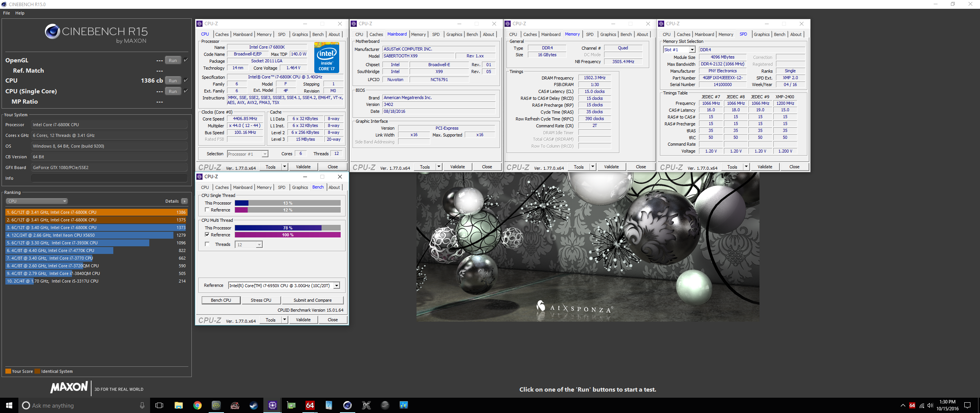Click the single thread This Processor 13% bar

point(287,203)
